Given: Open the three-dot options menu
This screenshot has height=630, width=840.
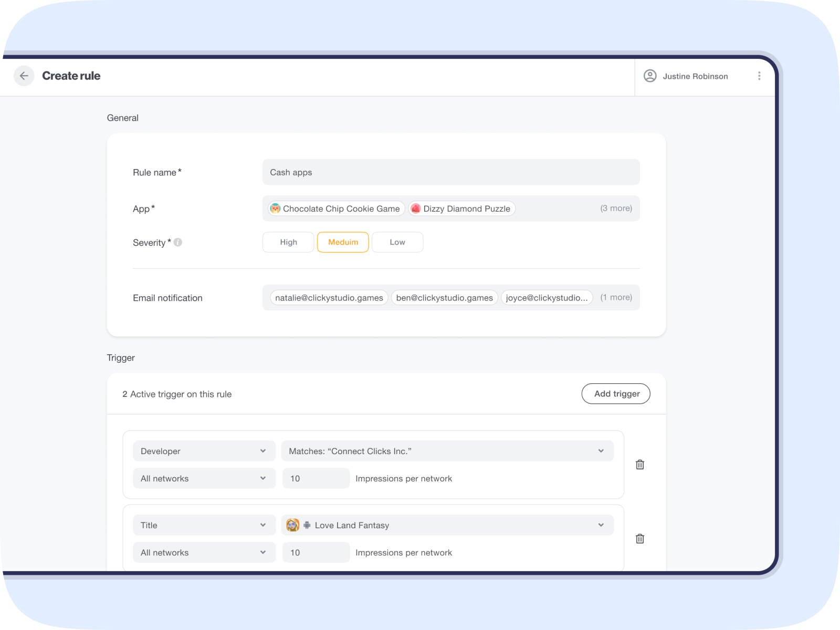Looking at the screenshot, I should [759, 76].
